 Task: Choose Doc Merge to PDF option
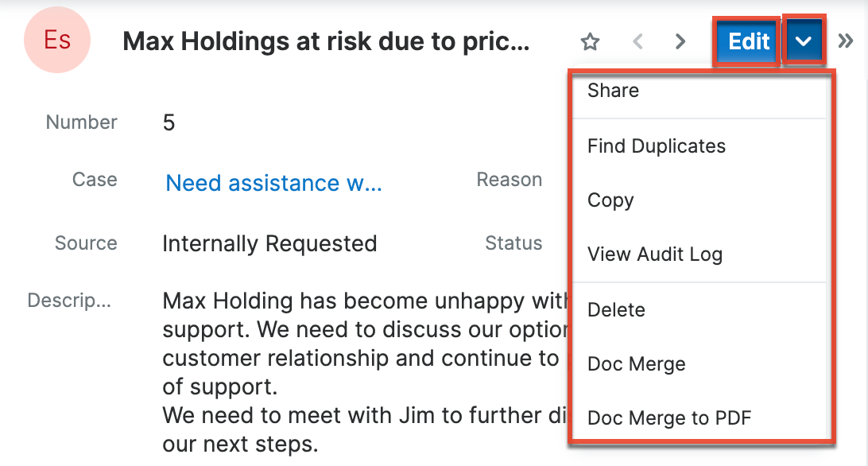coord(669,418)
